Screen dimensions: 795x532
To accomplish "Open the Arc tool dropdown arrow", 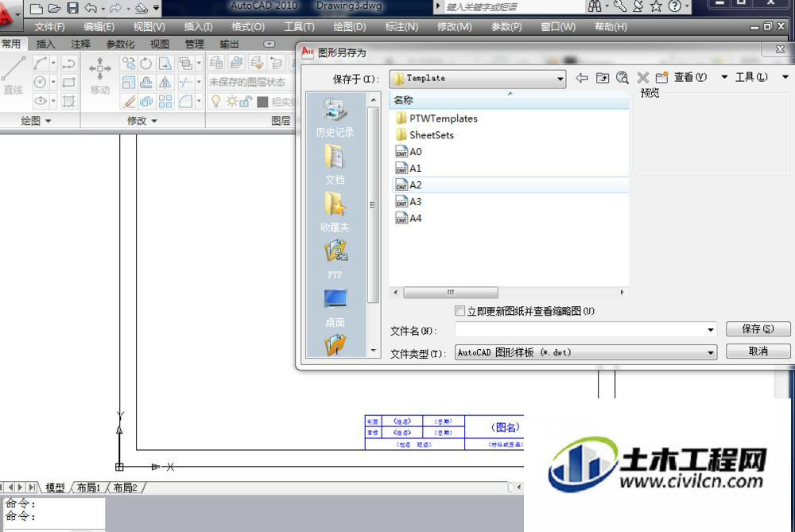I will click(53, 64).
